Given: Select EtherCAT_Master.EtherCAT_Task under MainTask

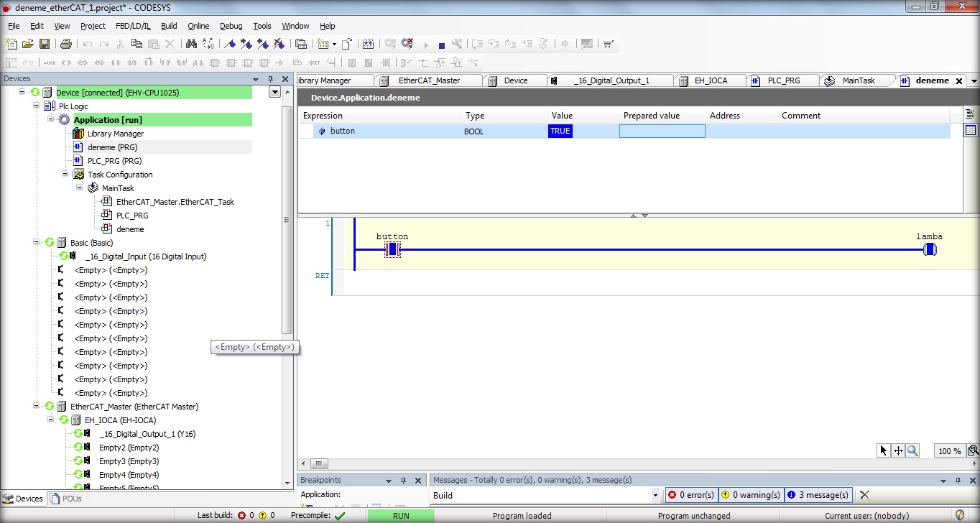Looking at the screenshot, I should 175,202.
